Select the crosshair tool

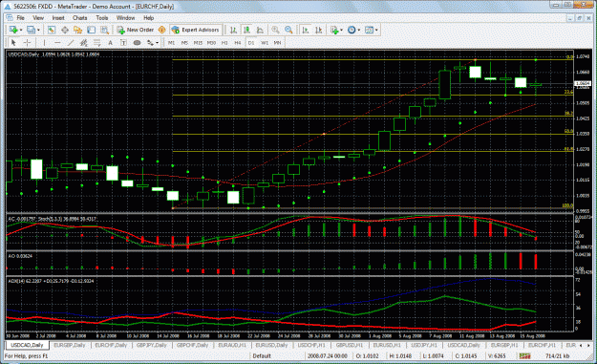tap(27, 43)
